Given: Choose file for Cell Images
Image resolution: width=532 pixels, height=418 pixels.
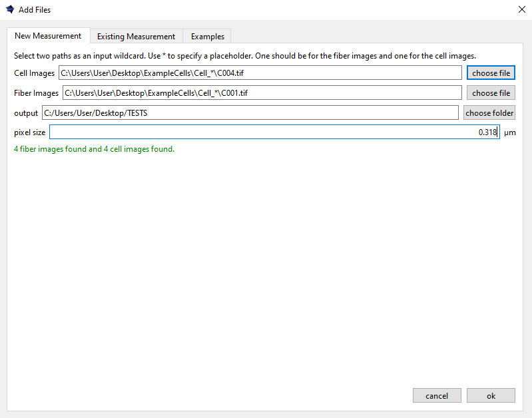Looking at the screenshot, I should pos(491,73).
